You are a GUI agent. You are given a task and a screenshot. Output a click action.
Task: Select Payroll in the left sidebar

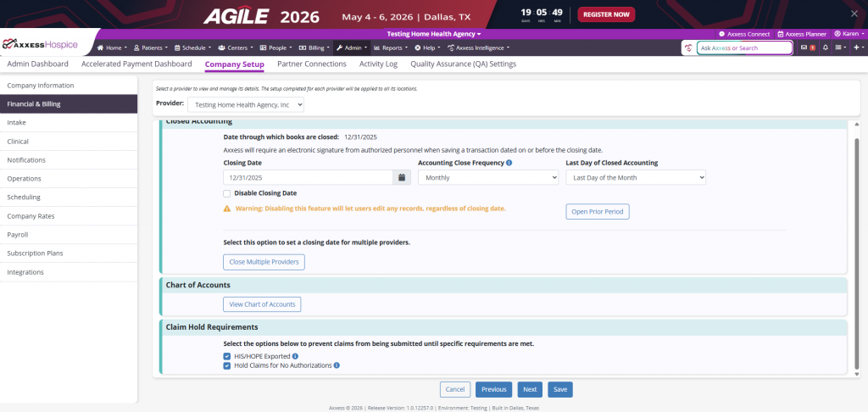click(18, 235)
